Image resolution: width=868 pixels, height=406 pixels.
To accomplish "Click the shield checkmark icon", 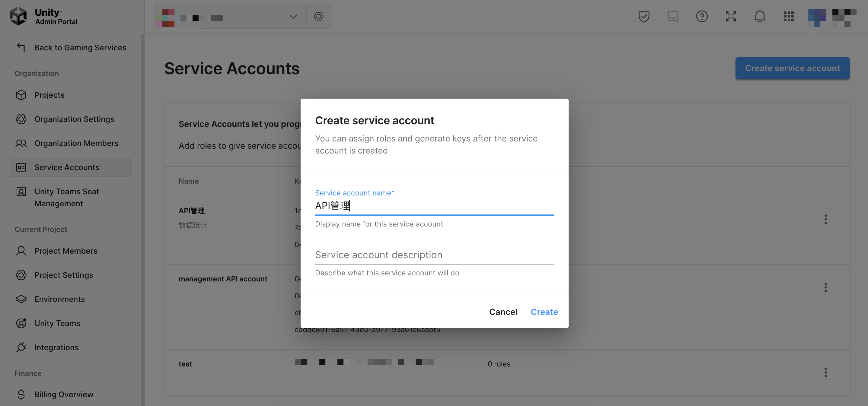I will pyautogui.click(x=643, y=16).
